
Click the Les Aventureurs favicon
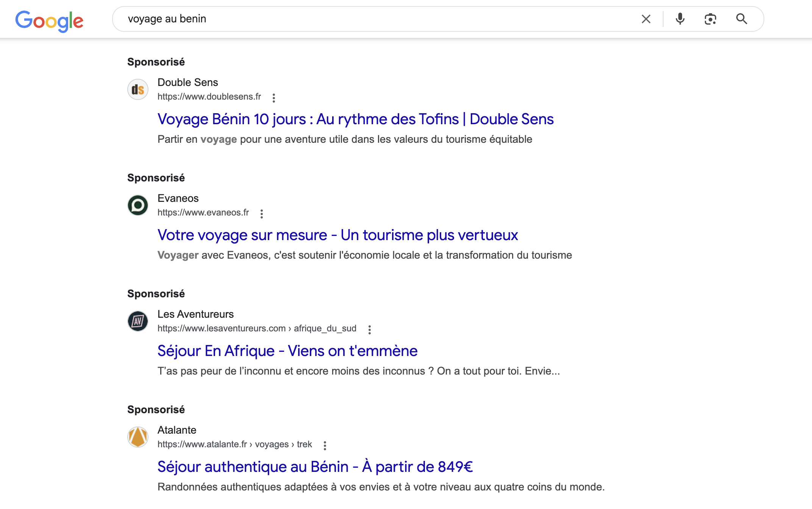point(138,321)
